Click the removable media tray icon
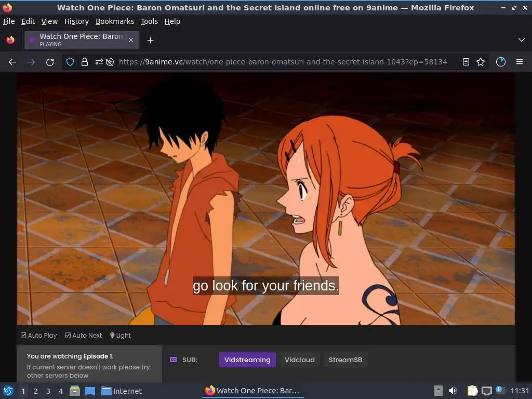The height and width of the screenshot is (399, 532). (x=438, y=391)
